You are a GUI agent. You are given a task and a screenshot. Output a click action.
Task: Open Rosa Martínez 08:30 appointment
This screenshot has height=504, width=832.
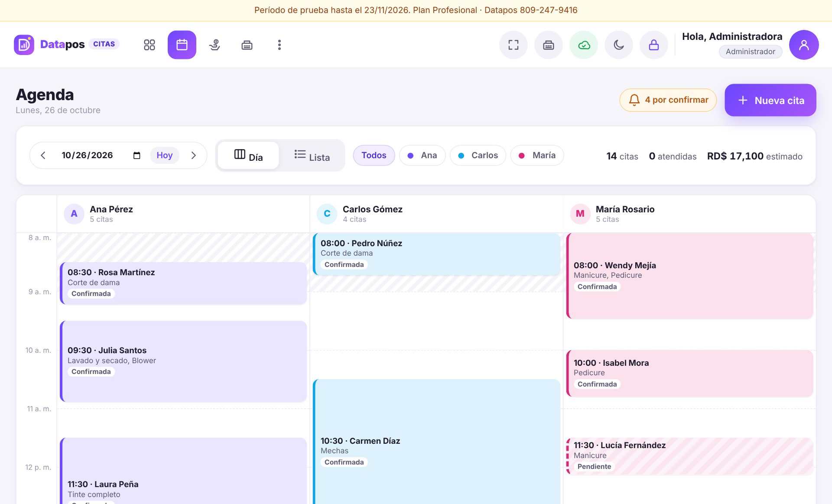tap(184, 283)
